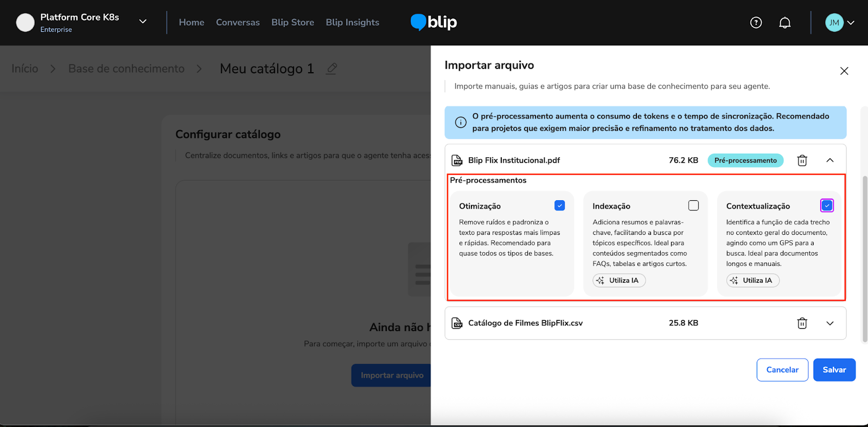Click the Cancelar button
This screenshot has width=868, height=427.
pos(782,370)
